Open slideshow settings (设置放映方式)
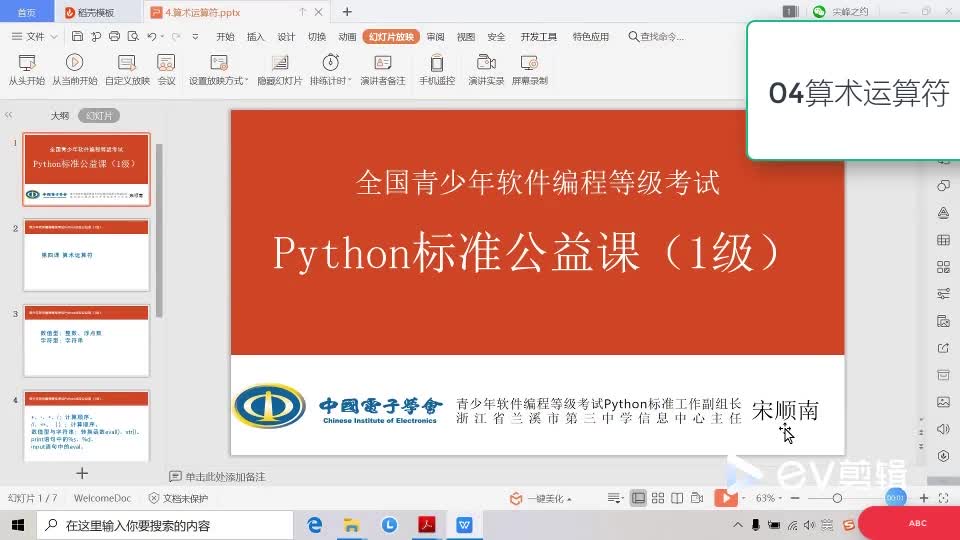 [x=218, y=69]
